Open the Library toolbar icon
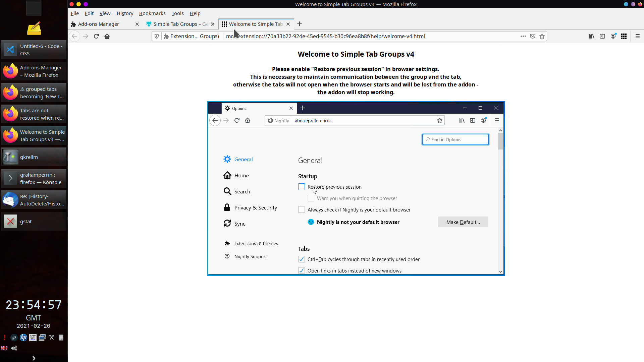 coord(592,36)
